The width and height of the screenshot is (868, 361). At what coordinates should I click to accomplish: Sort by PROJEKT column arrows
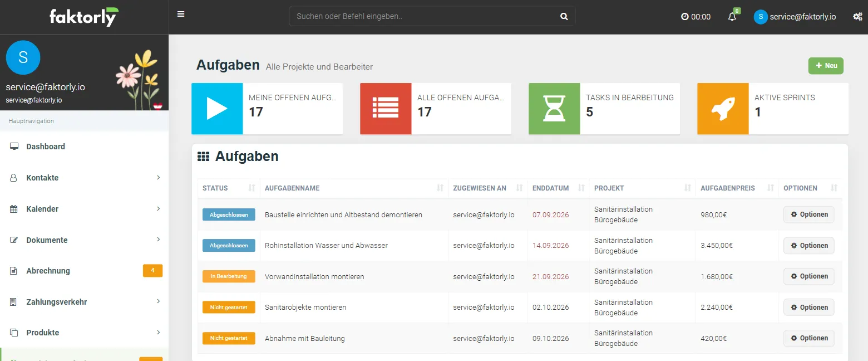coord(688,188)
